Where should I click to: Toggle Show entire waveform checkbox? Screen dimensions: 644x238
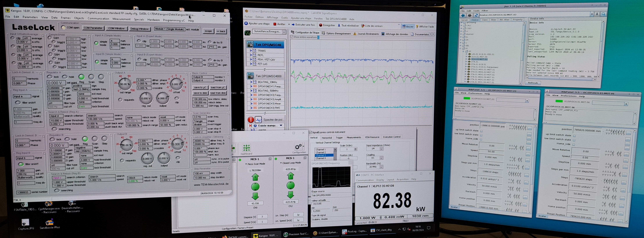[292, 37]
